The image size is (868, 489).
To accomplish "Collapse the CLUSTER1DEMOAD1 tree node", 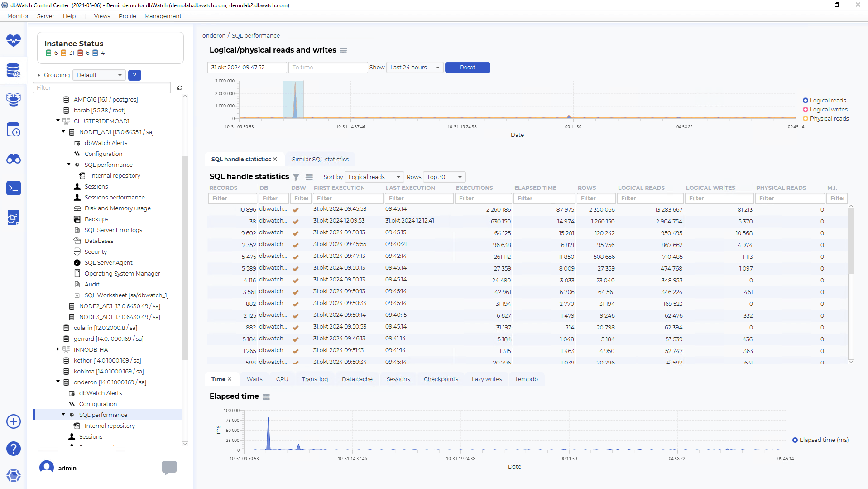I will click(58, 121).
